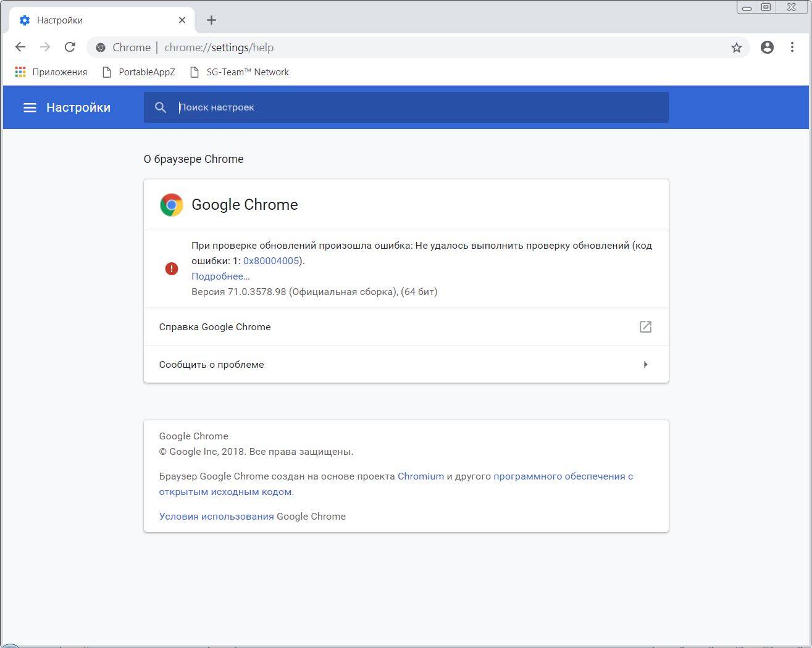Open the Chromium project link
Screen dimensions: 812x648
[421, 476]
